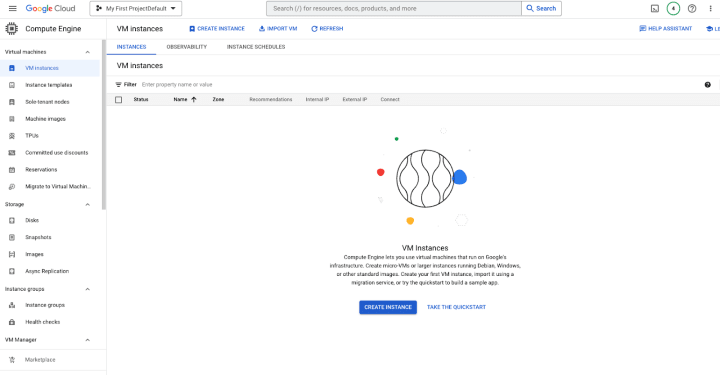The height and width of the screenshot is (375, 720).
Task: Open the filter help icon
Action: 708,84
